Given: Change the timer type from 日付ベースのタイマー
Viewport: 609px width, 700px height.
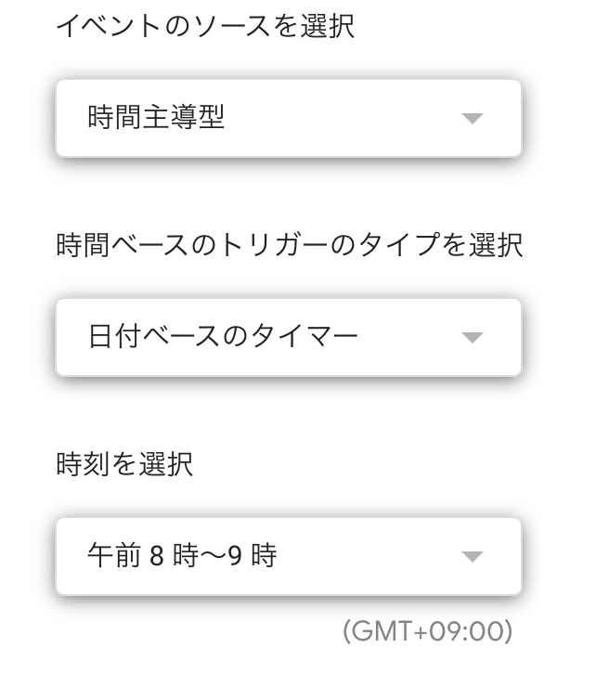Looking at the screenshot, I should pos(288,337).
